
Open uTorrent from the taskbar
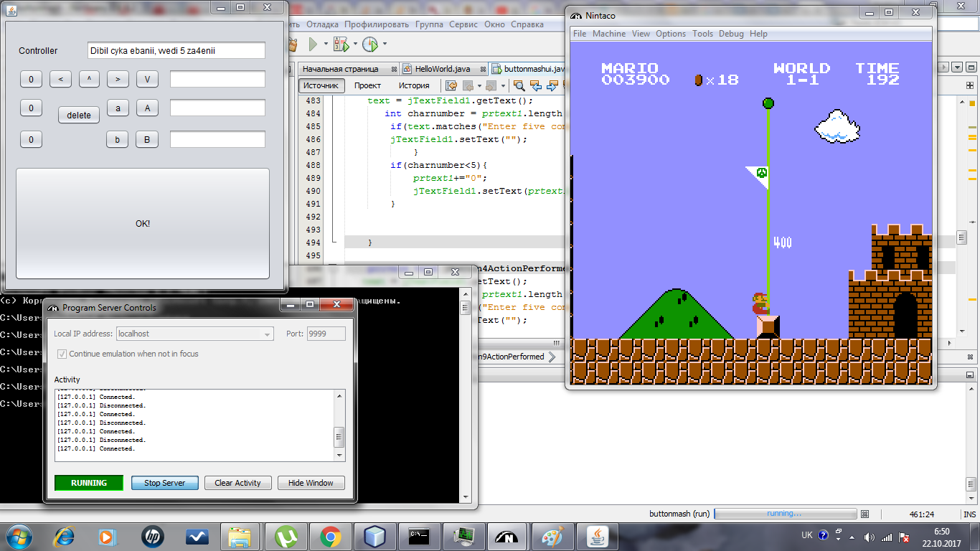tap(286, 536)
